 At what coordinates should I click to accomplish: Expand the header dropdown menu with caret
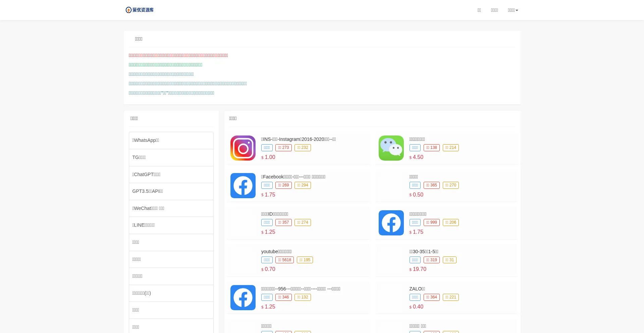point(513,10)
